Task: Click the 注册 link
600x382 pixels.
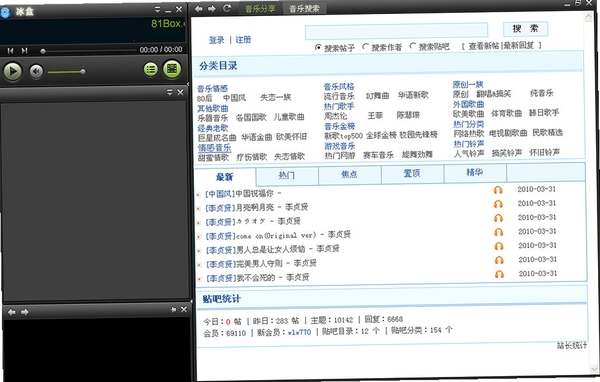Action: coord(243,39)
